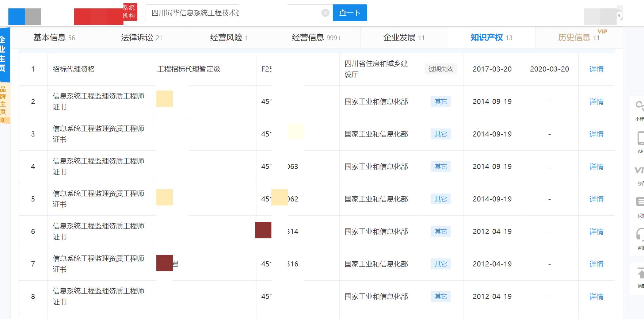Open 详情 link in row 2
This screenshot has height=319, width=644.
pos(596,102)
